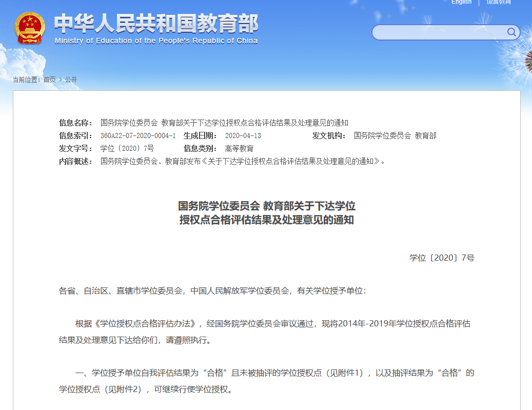Viewport: 532px width, 410px height.
Task: Click the bold article heading title
Action: click(267, 213)
